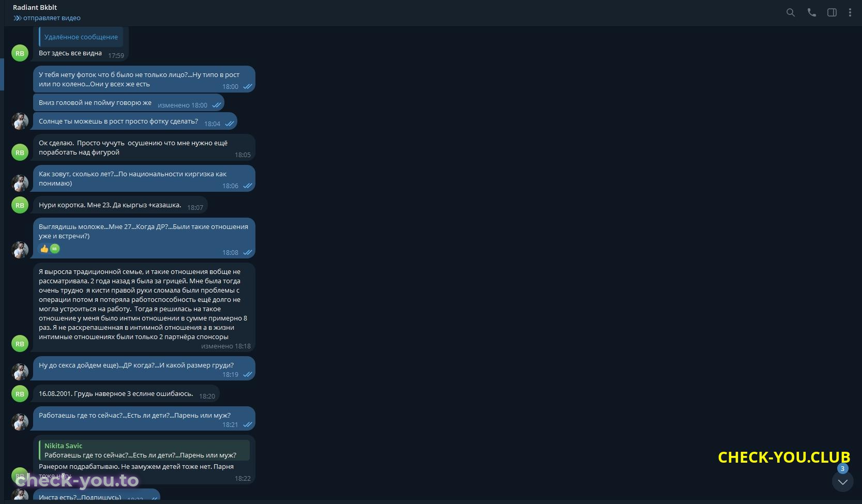Jump to latest messages with the down-arrow button
Image resolution: width=862 pixels, height=504 pixels.
tap(843, 482)
